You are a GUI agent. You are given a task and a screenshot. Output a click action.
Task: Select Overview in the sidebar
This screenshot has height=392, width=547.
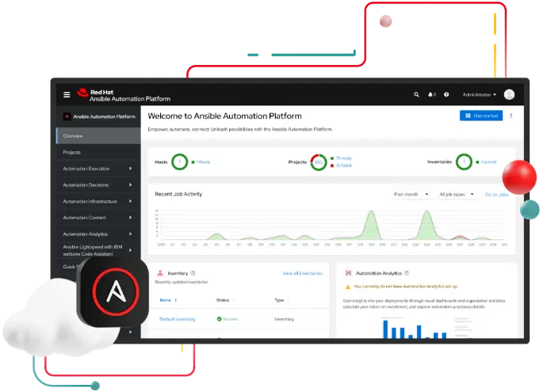point(98,136)
